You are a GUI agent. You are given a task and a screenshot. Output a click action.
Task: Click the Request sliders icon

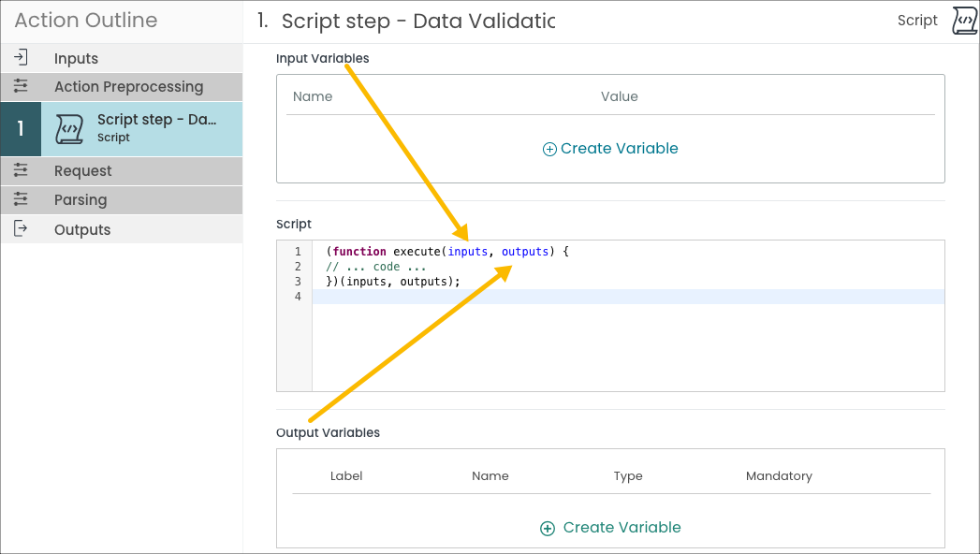21,170
